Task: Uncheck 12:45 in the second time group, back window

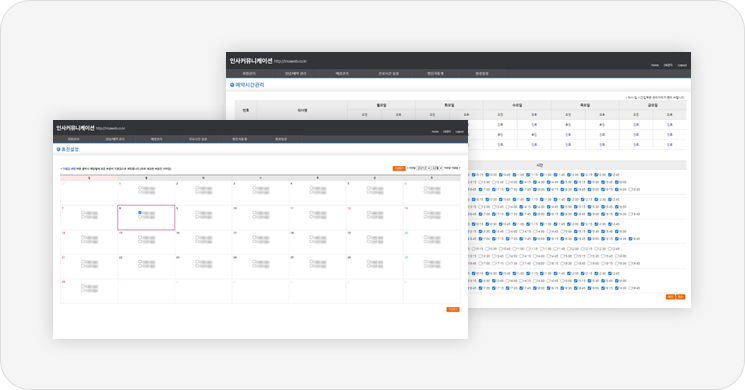Action: coord(611,200)
